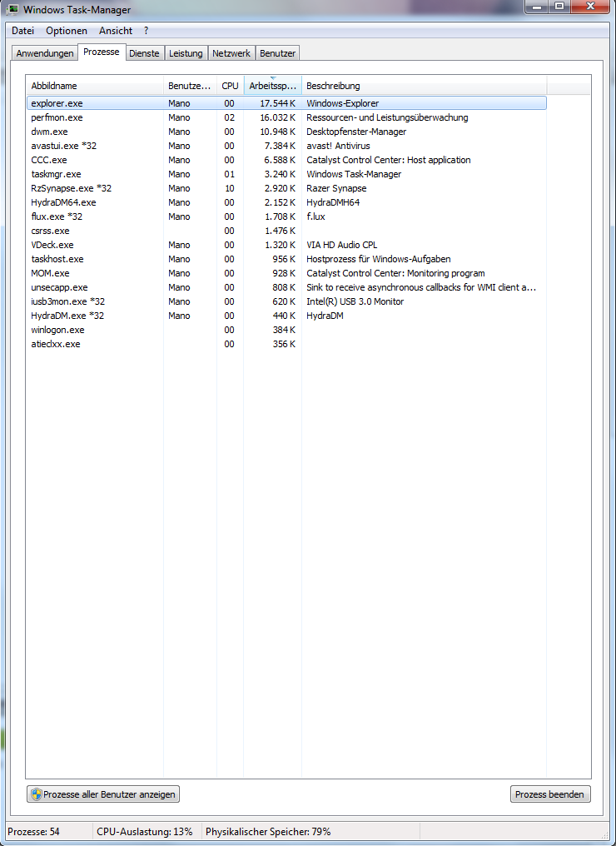This screenshot has width=616, height=846.
Task: Open the Benutzer tab
Action: pyautogui.click(x=277, y=53)
